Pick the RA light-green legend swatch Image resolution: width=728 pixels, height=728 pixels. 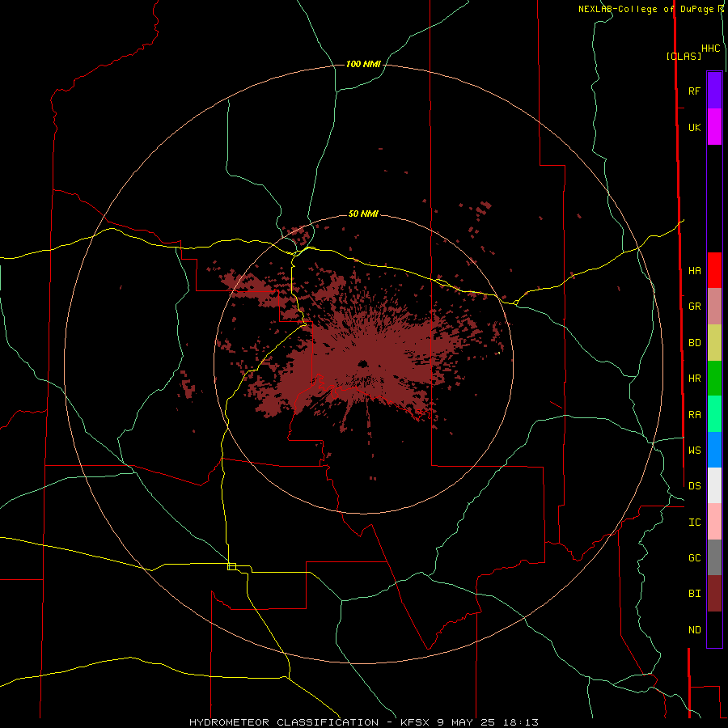point(714,414)
